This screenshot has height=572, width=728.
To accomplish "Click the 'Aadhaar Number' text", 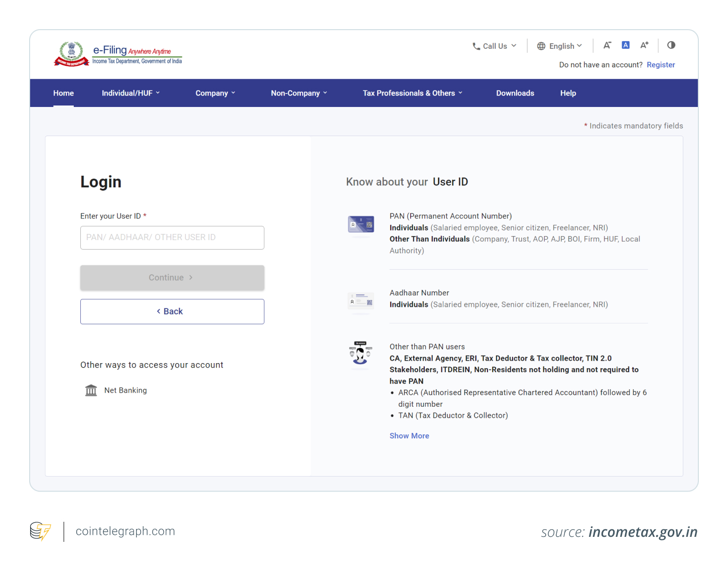I will [x=419, y=293].
